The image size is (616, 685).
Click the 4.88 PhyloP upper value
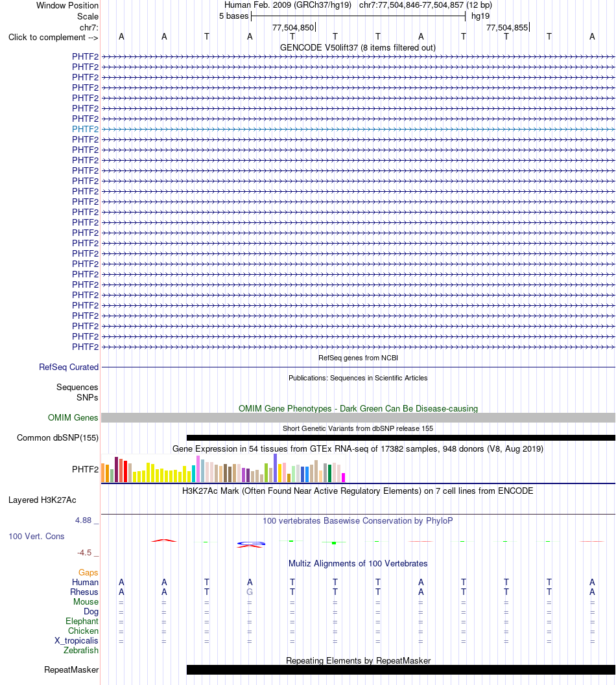[84, 520]
